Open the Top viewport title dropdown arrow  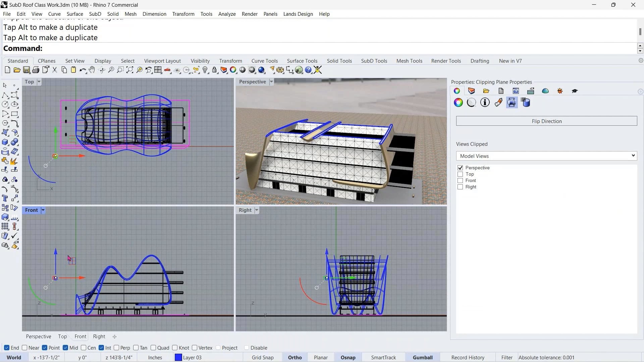pyautogui.click(x=39, y=82)
